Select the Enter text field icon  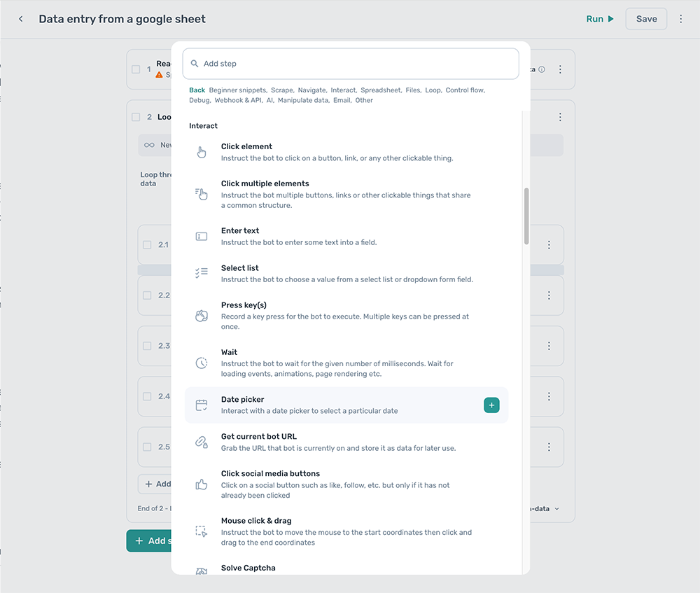coord(202,235)
